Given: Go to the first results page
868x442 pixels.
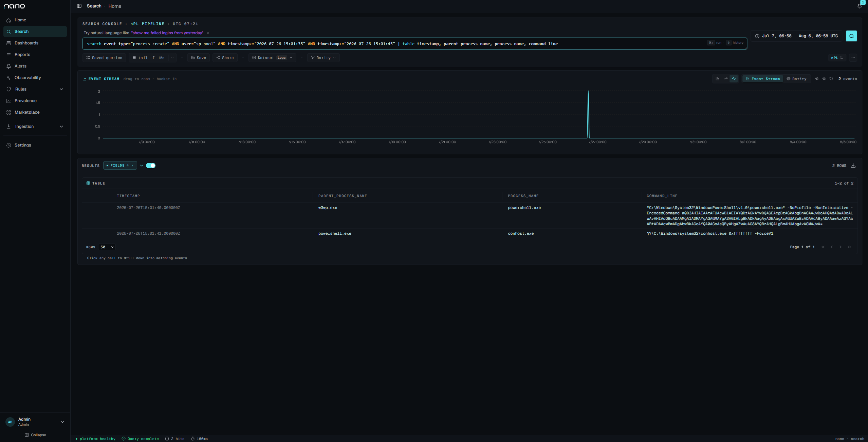Looking at the screenshot, I should (x=823, y=247).
